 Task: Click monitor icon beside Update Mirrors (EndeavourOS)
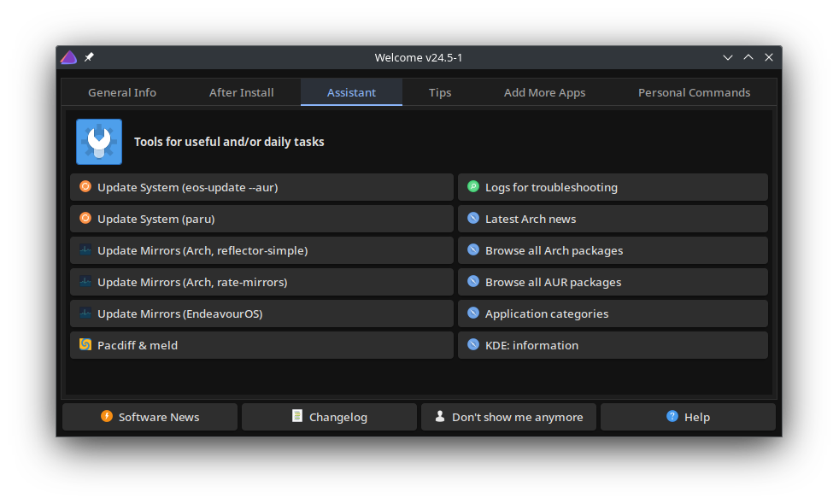point(85,313)
